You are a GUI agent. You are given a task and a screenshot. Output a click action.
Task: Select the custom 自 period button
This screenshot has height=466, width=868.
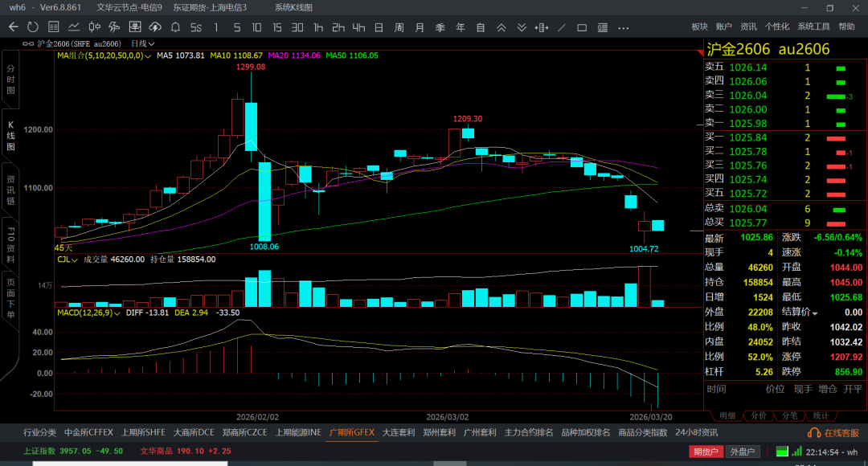pyautogui.click(x=481, y=27)
